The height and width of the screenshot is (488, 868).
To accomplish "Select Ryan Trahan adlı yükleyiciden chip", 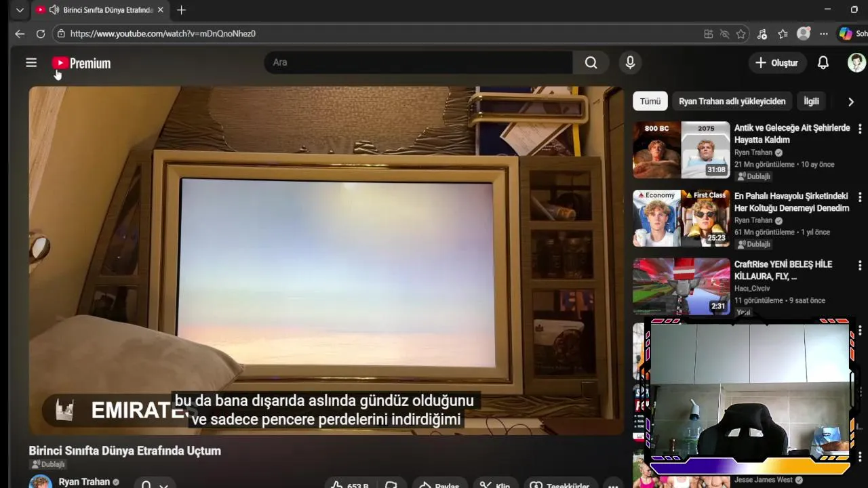I will click(x=732, y=101).
